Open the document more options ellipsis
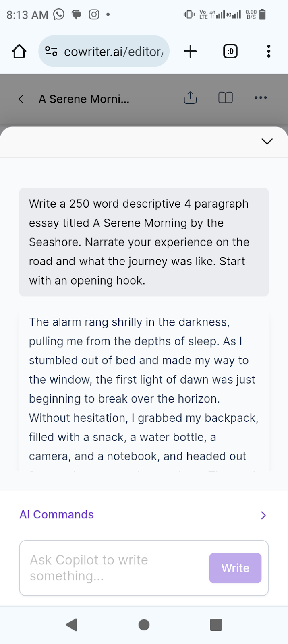 [x=261, y=98]
